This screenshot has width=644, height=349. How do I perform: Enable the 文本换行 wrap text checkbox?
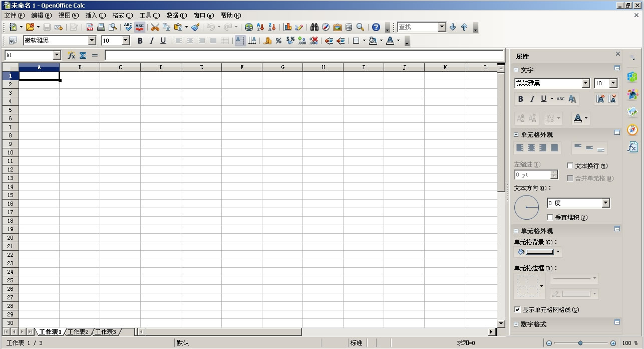(570, 166)
